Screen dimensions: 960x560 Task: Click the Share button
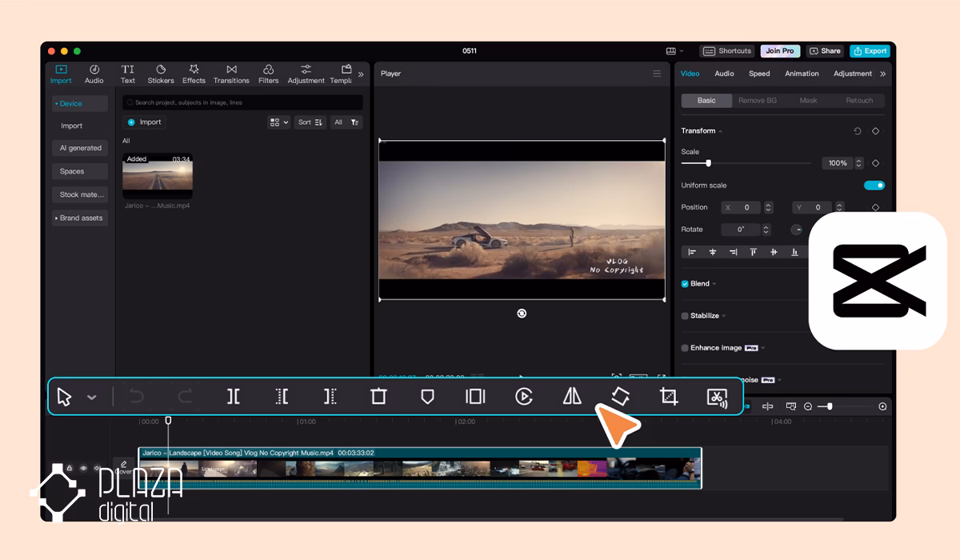coord(825,51)
